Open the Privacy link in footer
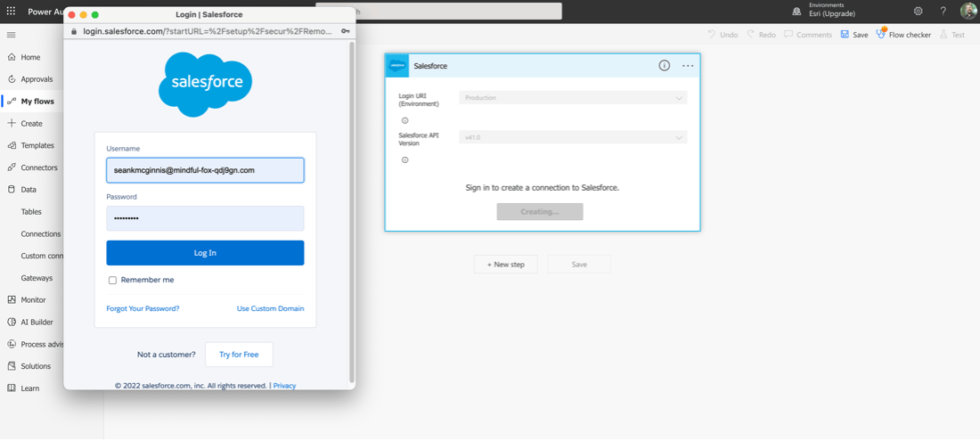980x441 pixels. click(284, 386)
